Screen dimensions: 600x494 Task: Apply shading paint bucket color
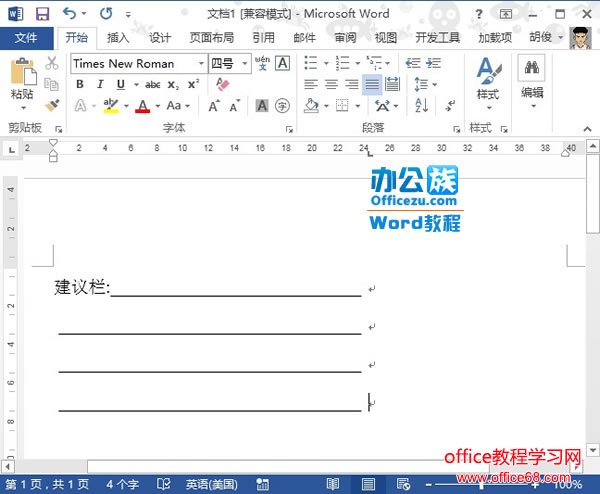tap(311, 106)
